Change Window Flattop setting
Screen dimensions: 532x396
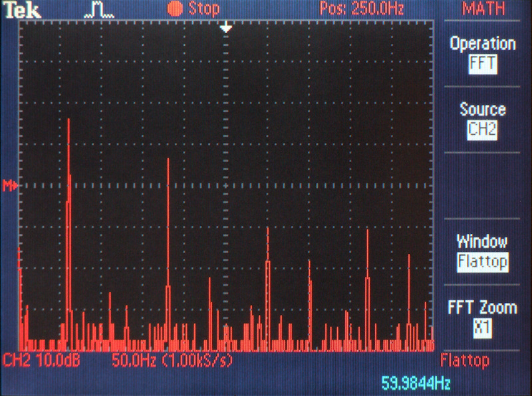click(x=483, y=252)
